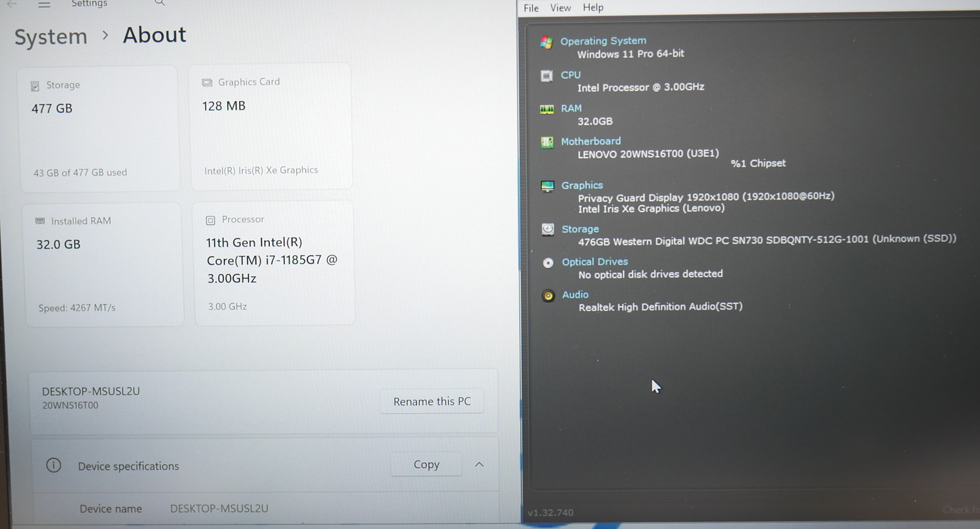
Task: Click the Motherboard icon in Speccy
Action: click(x=547, y=142)
